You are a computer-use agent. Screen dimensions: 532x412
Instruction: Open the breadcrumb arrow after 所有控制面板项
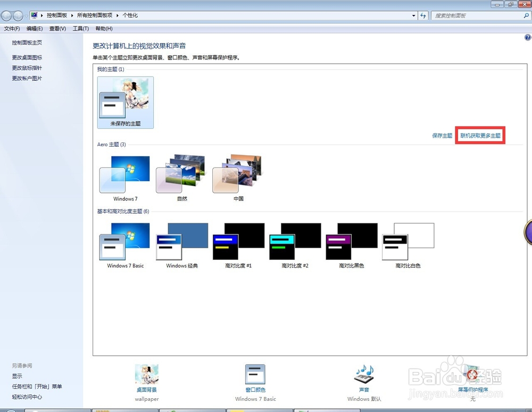[117, 15]
